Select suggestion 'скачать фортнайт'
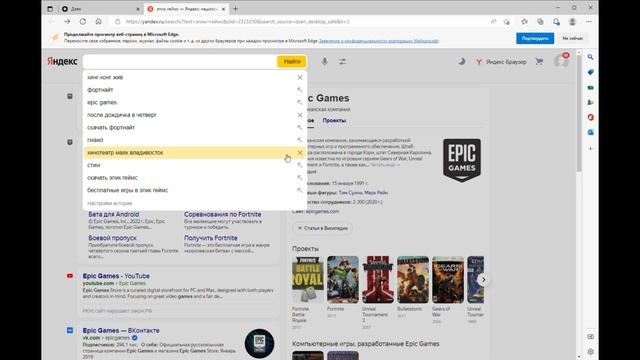This screenshot has height=360, width=640. 195,127
